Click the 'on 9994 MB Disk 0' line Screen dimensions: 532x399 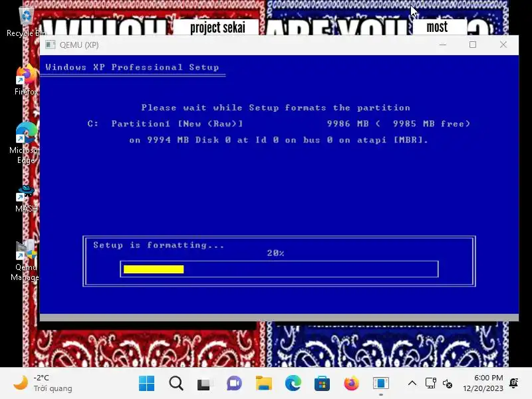279,140
